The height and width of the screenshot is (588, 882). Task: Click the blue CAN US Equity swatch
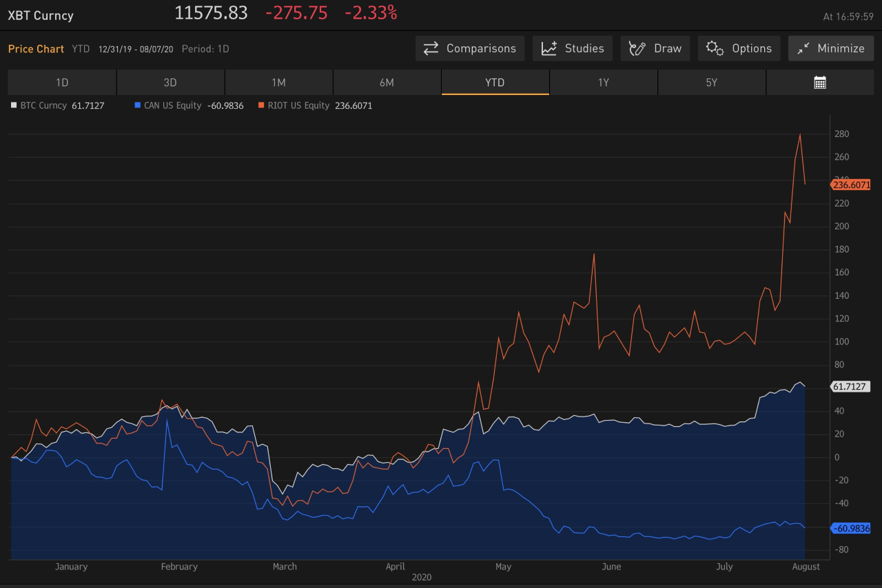(x=137, y=105)
